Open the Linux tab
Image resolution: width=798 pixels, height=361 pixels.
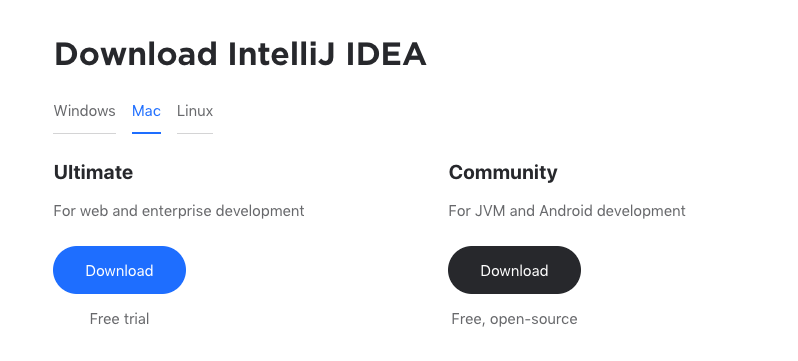coord(194,110)
